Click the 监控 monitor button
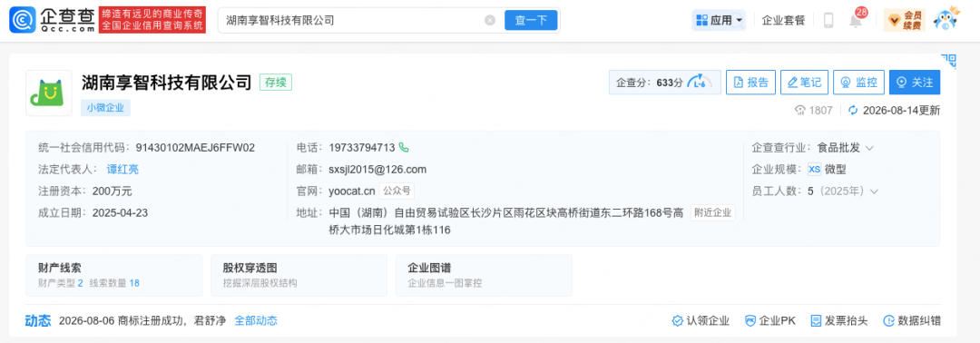The width and height of the screenshot is (980, 343). pyautogui.click(x=858, y=82)
